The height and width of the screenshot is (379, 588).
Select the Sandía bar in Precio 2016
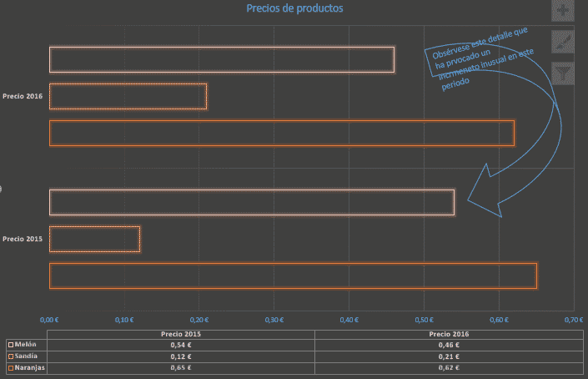[128, 97]
